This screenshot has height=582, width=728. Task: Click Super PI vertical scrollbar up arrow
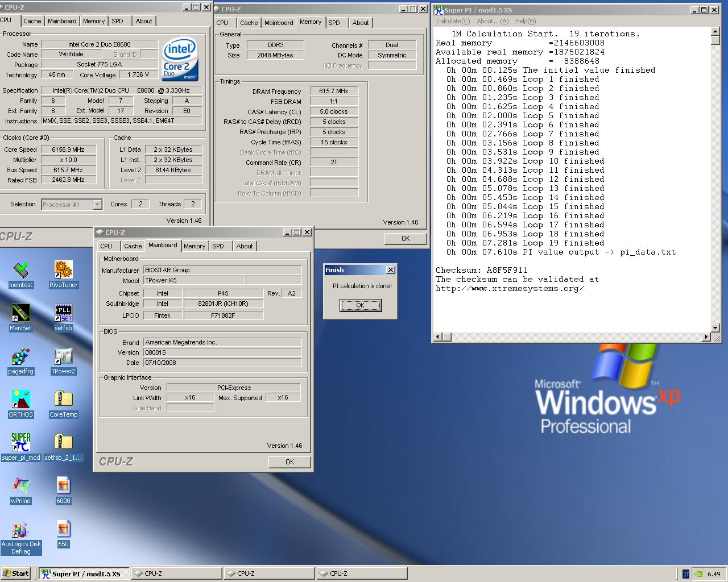tap(715, 31)
